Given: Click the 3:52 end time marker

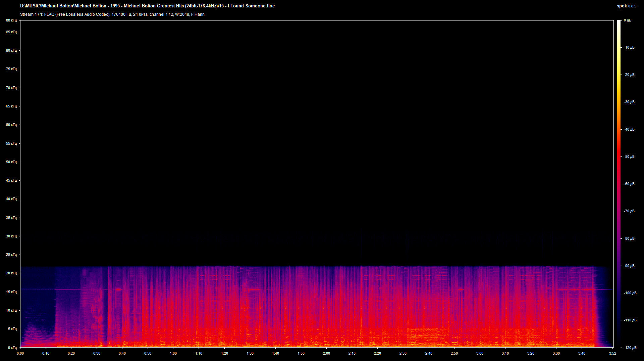Looking at the screenshot, I should pos(613,353).
